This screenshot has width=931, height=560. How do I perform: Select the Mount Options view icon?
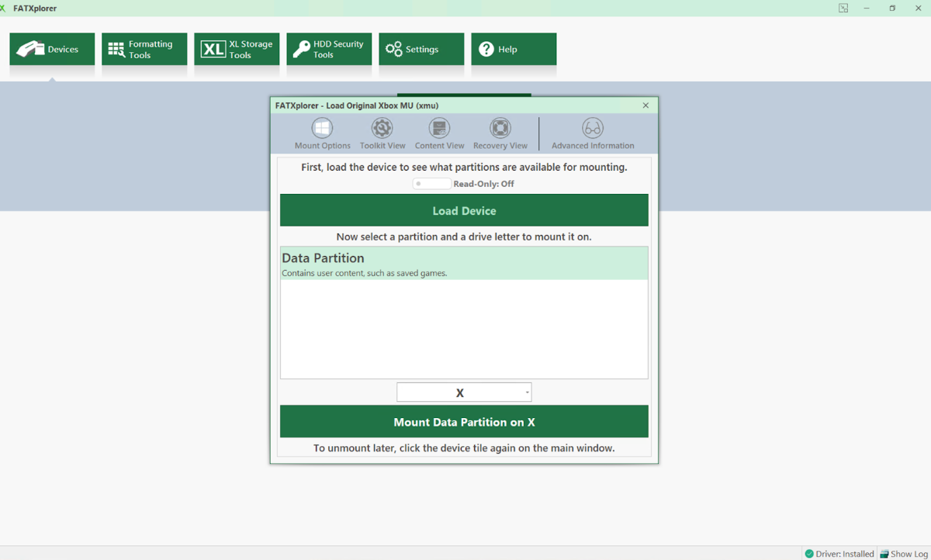pyautogui.click(x=323, y=128)
